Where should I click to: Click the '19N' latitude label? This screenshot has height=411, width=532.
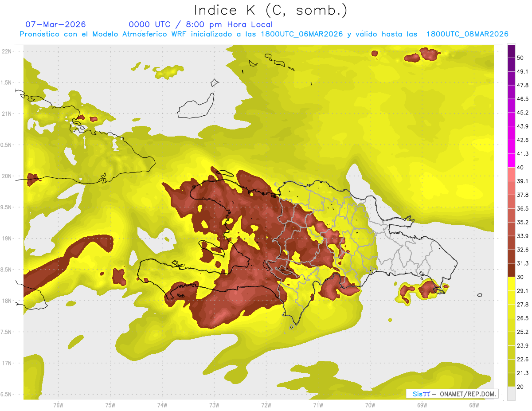click(x=7, y=239)
